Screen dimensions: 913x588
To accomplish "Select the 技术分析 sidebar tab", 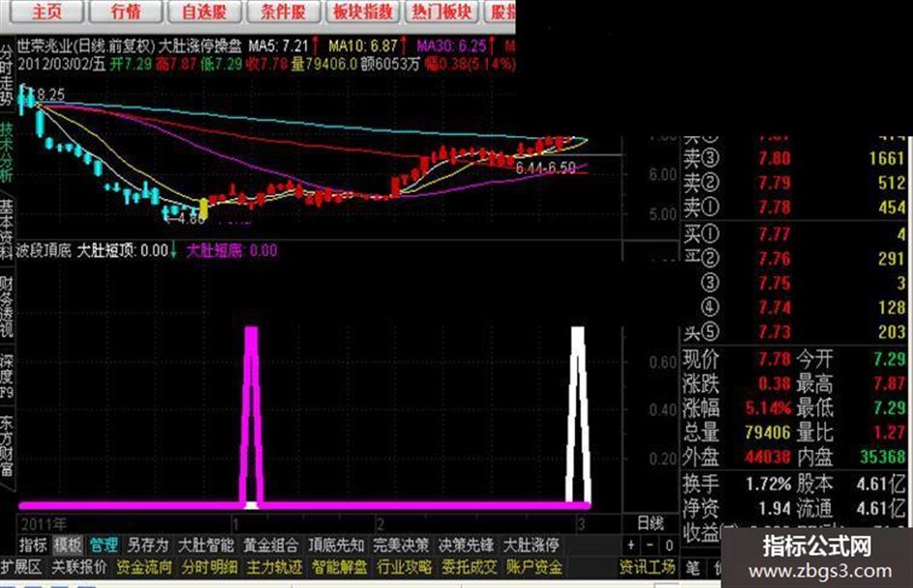I will pyautogui.click(x=7, y=153).
